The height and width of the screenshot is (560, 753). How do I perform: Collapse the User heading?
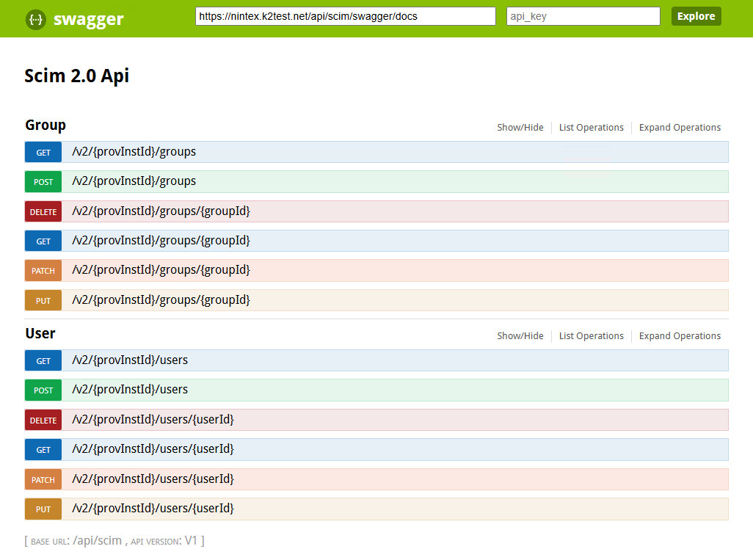pos(40,334)
